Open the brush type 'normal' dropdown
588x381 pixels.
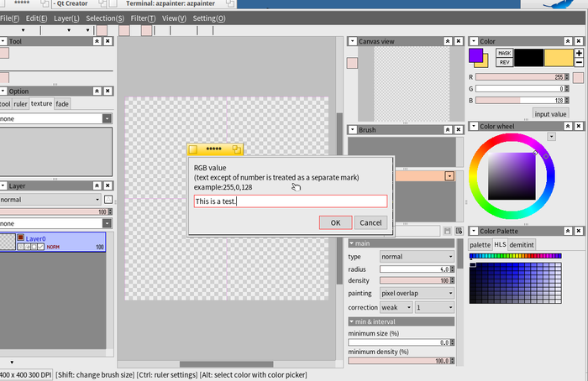(x=417, y=257)
